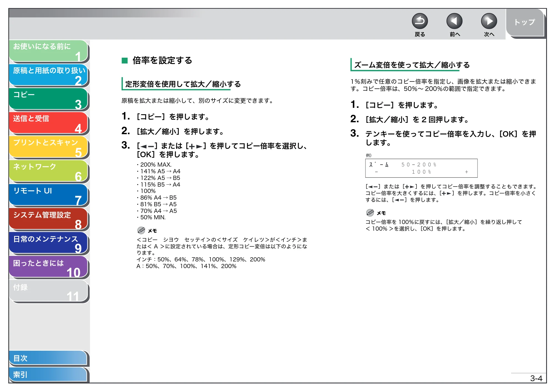Open the 索引 (index) button
The image size is (555, 392).
tap(48, 375)
